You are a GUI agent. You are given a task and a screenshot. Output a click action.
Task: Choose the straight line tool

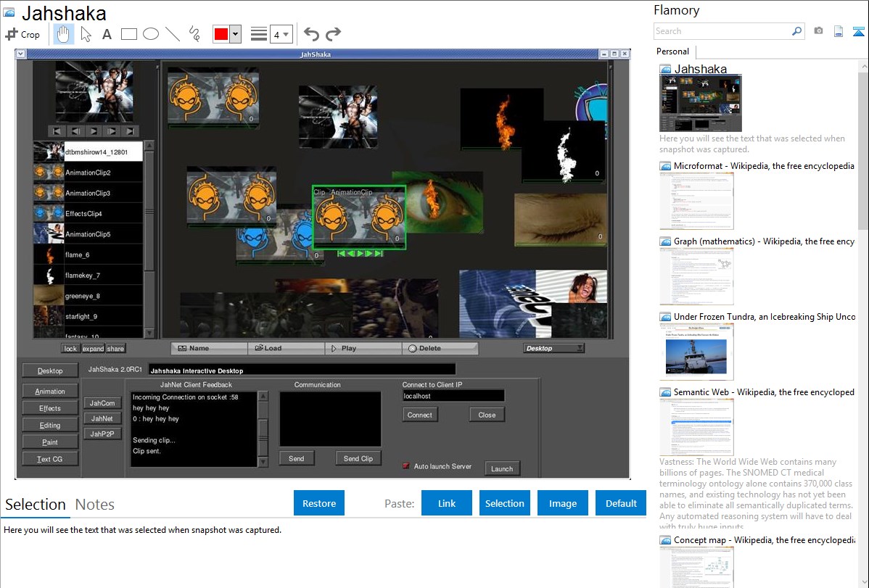(x=173, y=34)
